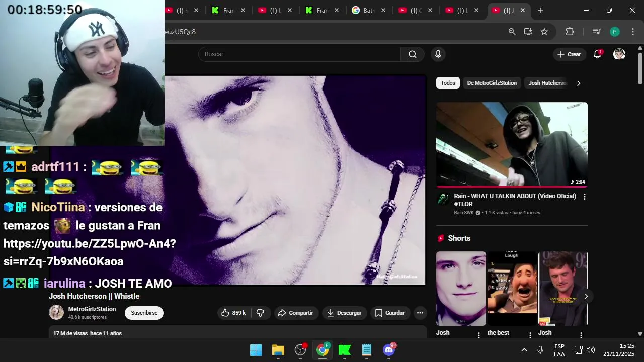The height and width of the screenshot is (362, 644).
Task: Save video with Guardar button
Action: (x=390, y=313)
